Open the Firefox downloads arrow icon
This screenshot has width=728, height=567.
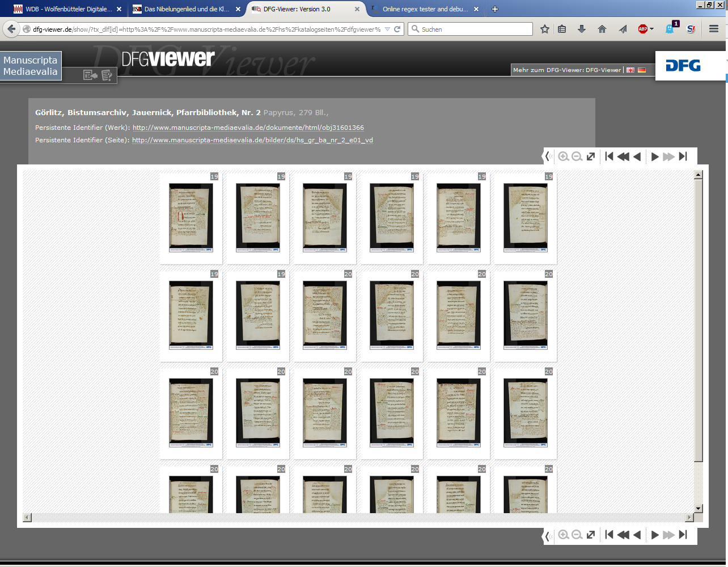click(x=582, y=29)
